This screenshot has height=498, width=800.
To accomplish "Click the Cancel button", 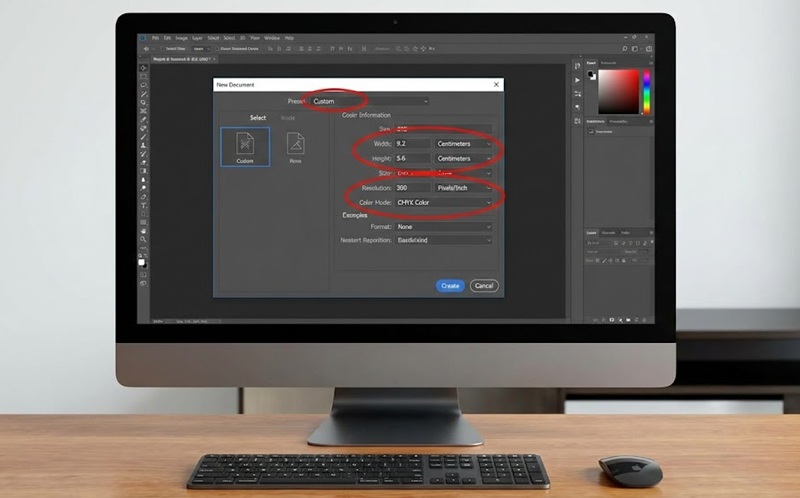I will [x=484, y=286].
